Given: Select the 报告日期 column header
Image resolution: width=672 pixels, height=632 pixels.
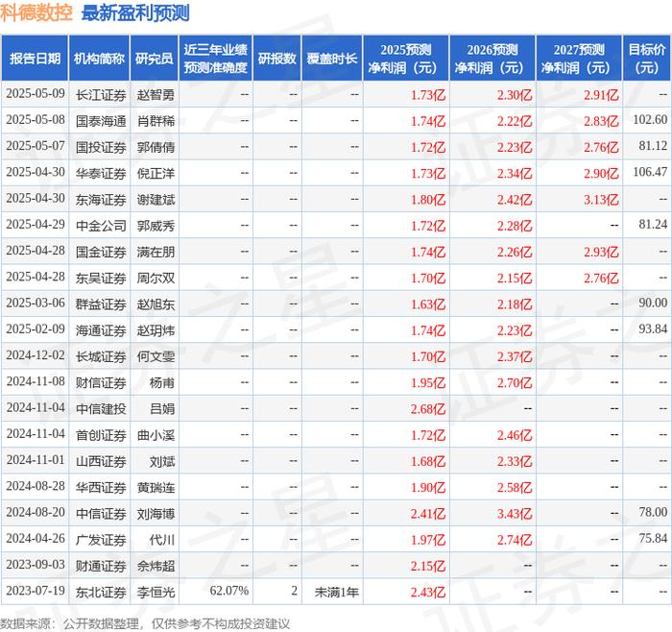Looking at the screenshot, I should point(35,59).
